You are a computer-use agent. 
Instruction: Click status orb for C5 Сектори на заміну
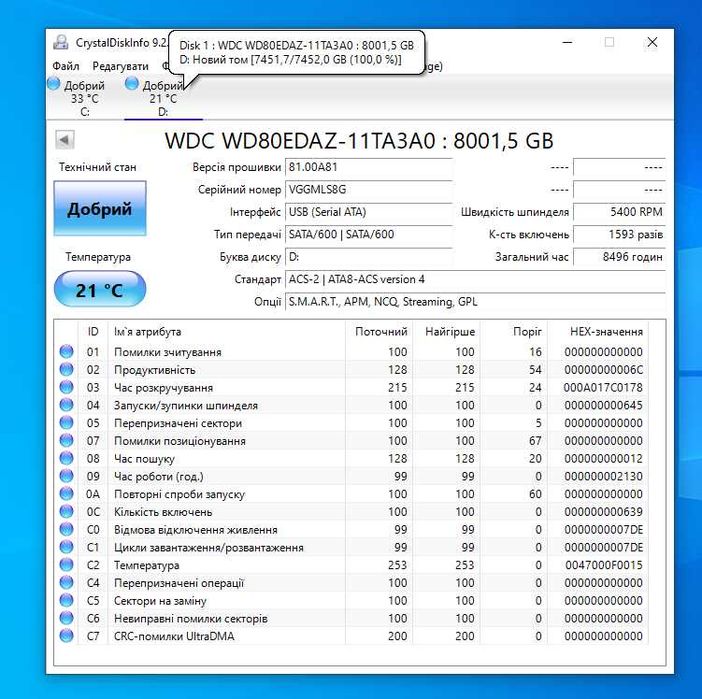[x=66, y=600]
